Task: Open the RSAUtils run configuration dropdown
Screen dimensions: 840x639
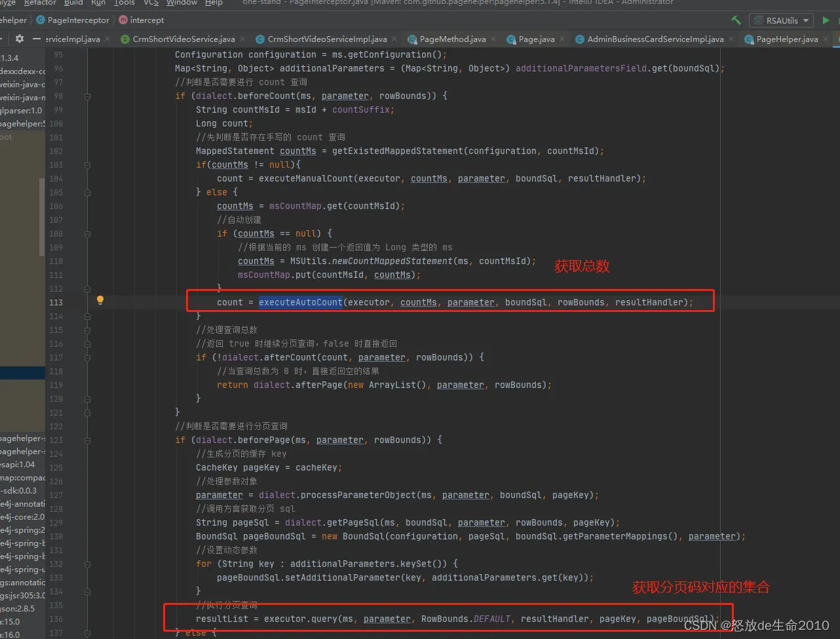Action: click(782, 20)
